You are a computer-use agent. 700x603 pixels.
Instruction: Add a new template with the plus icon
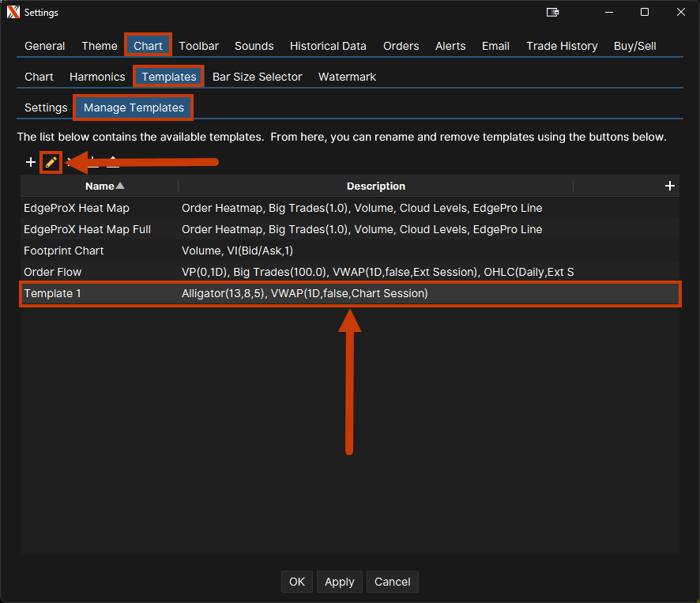point(31,162)
